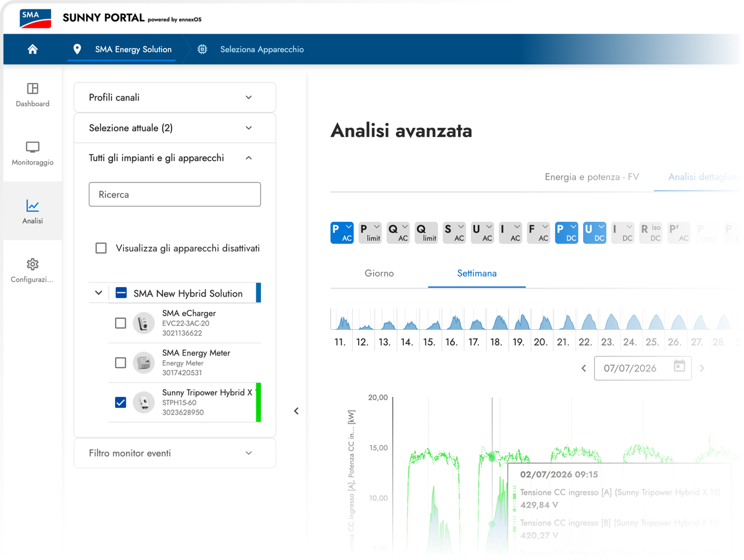Enable Visualizza gli apparecchi disattivati checkbox
This screenshot has width=744, height=560.
101,248
